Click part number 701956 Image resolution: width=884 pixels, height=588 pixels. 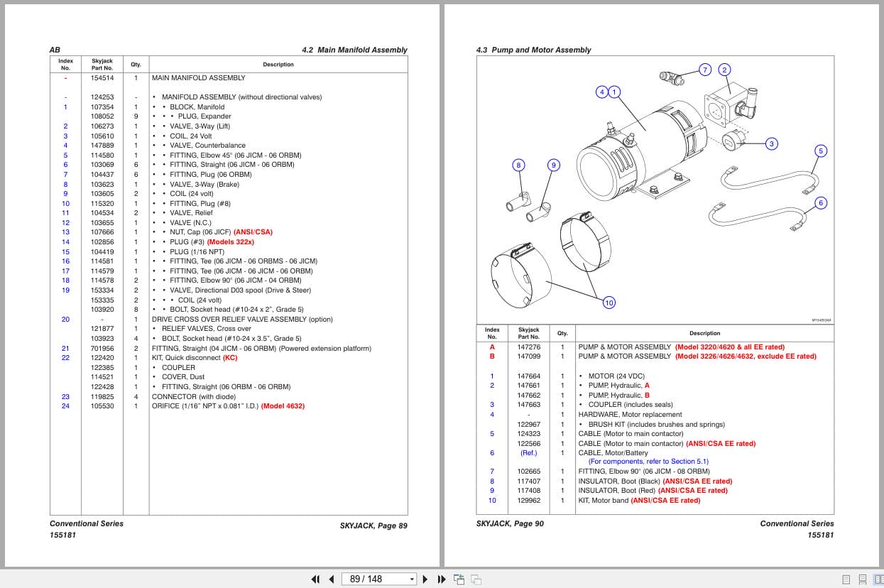[102, 349]
